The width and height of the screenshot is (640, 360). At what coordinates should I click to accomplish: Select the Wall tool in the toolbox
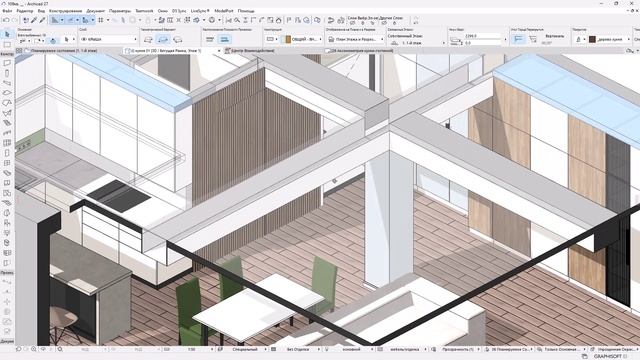coord(7,63)
